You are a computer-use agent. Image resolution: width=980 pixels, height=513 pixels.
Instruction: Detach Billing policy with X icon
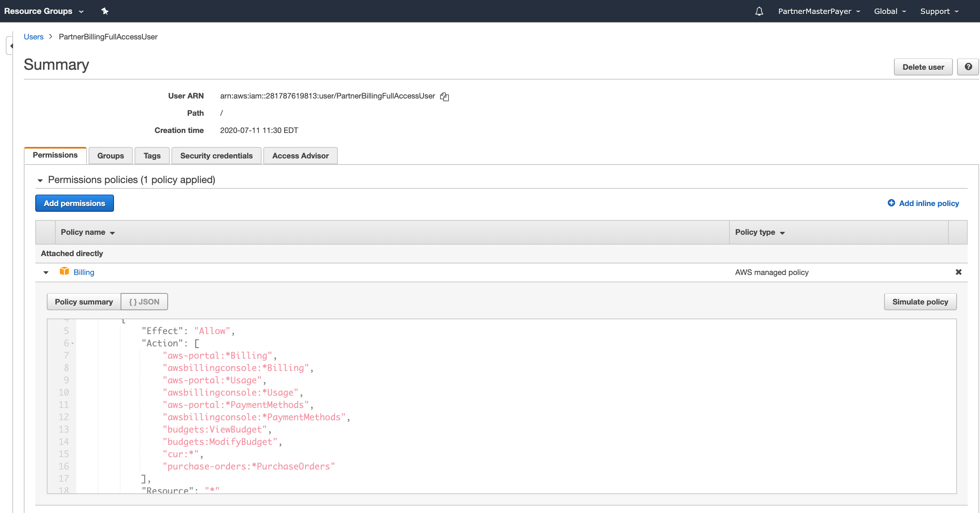click(x=958, y=272)
